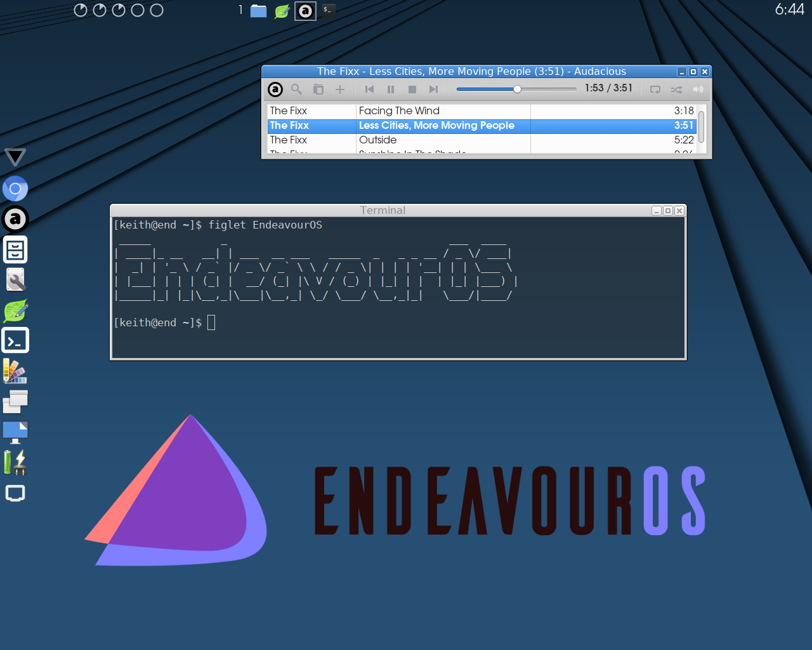The image size is (812, 650).
Task: Click the open files icon in Audacious
Action: click(318, 90)
